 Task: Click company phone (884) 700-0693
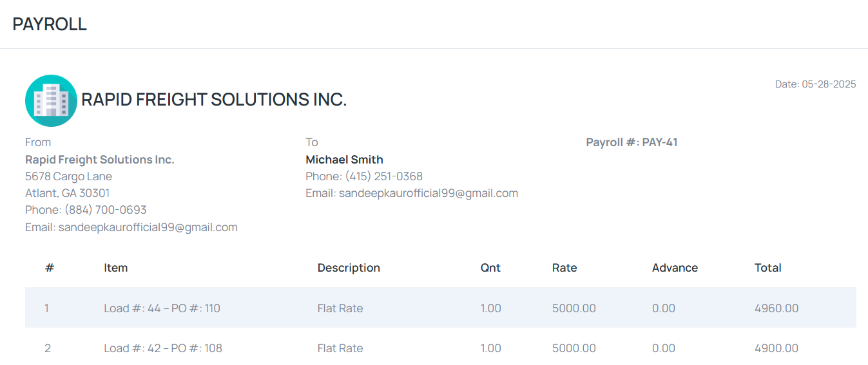coord(86,210)
